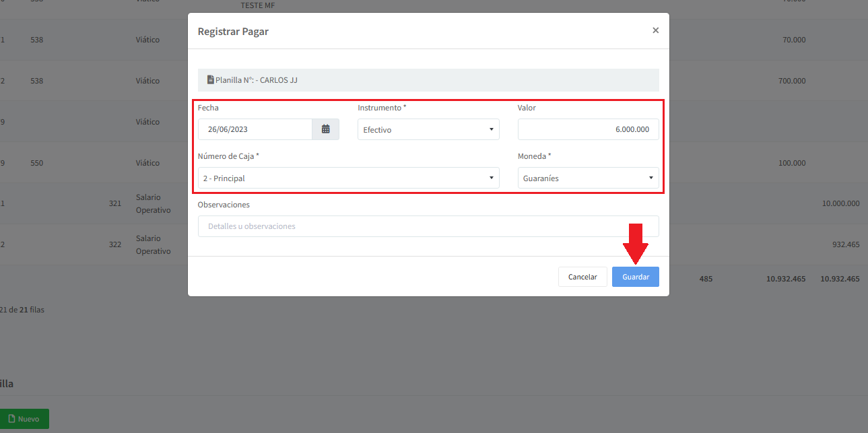This screenshot has height=433, width=868.
Task: Click the Planilla N° CARLOS JJ banner text
Action: click(x=256, y=80)
